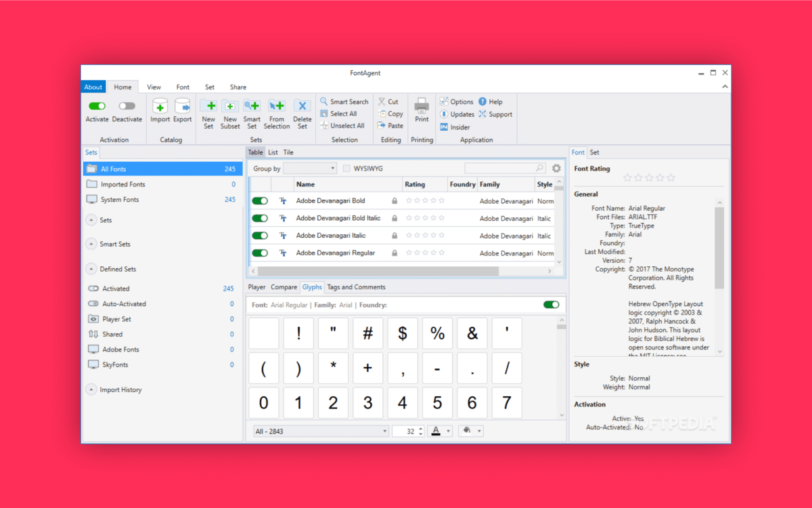Collapse the Defined Sets section

click(x=91, y=269)
